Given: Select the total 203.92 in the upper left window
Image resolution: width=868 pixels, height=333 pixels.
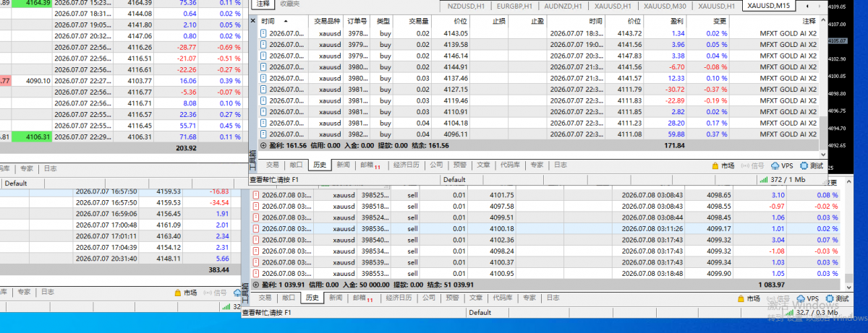Looking at the screenshot, I should [186, 148].
